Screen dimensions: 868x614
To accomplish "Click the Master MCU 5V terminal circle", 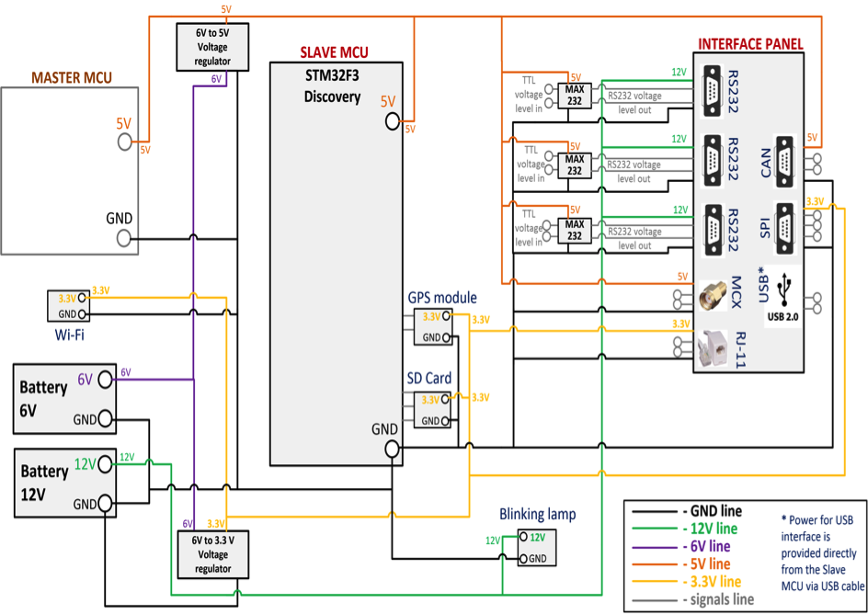I will (124, 141).
